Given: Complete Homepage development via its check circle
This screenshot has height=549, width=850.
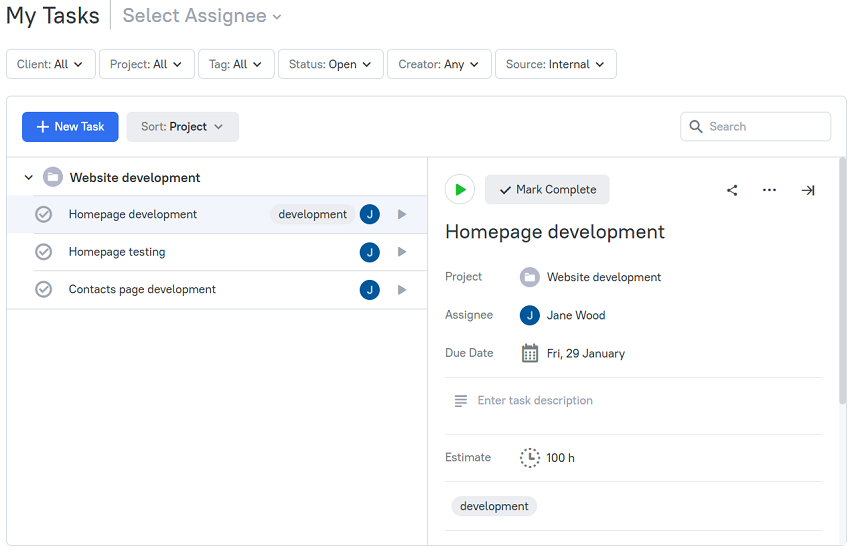Looking at the screenshot, I should 43,215.
